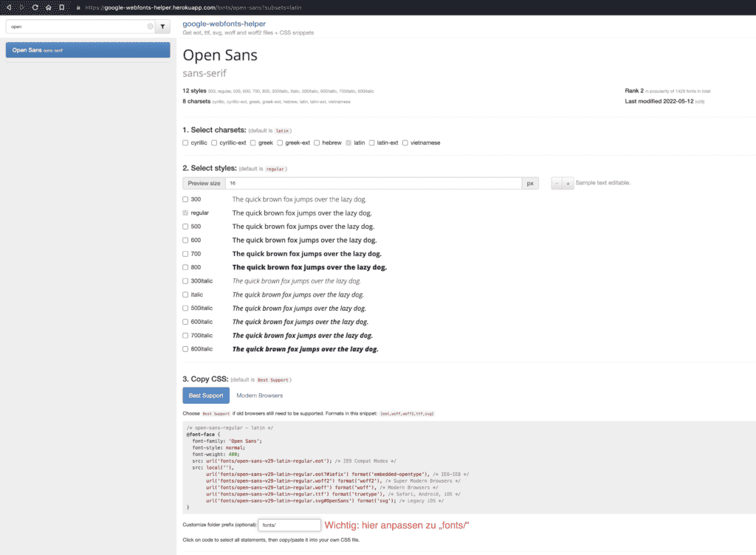The image size is (756, 555).
Task: Check the italic style checkbox
Action: (x=185, y=294)
